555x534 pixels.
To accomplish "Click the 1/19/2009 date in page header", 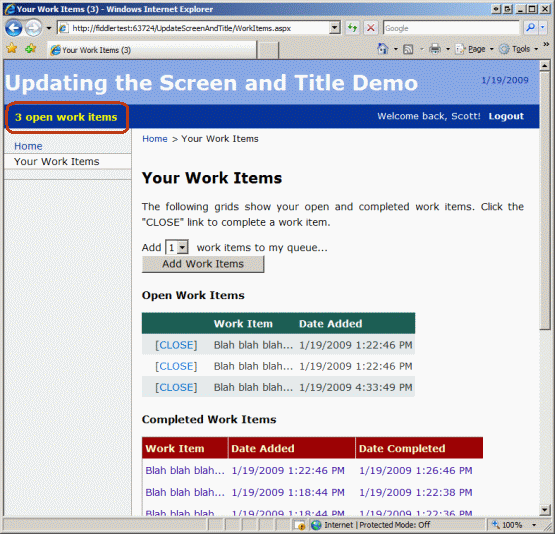I will 505,80.
